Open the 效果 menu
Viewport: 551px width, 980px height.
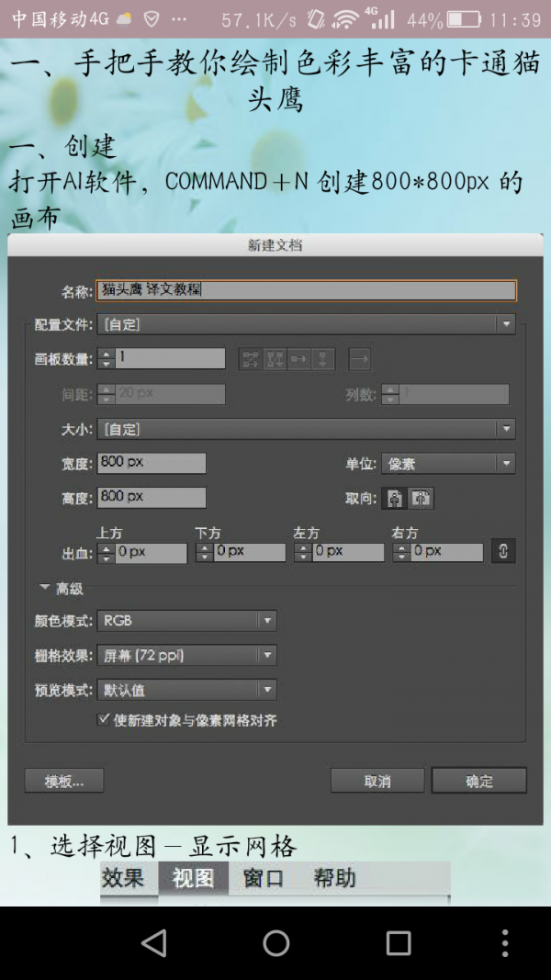[x=123, y=877]
